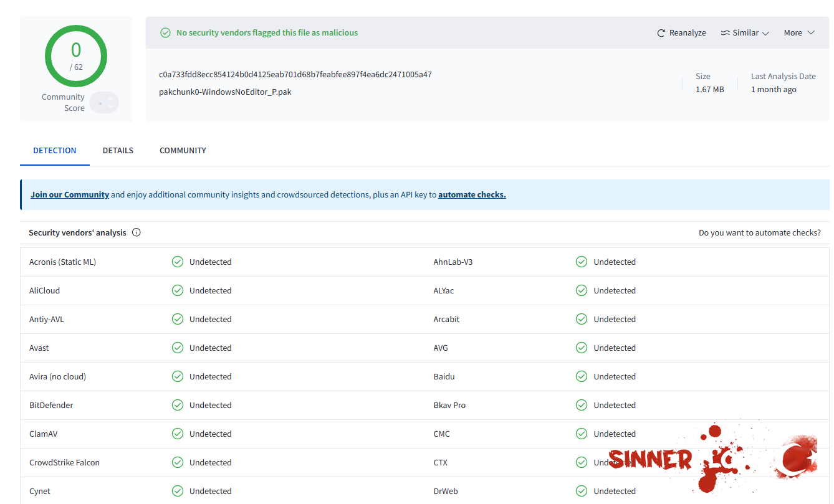The width and height of the screenshot is (834, 504).
Task: Click the Baidu undetected checkmark icon
Action: [582, 376]
